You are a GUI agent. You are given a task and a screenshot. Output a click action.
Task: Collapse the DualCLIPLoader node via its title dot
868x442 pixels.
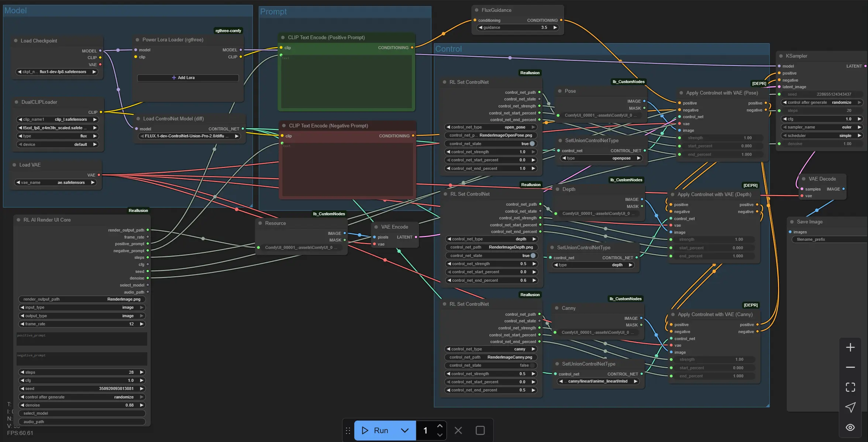(17, 102)
